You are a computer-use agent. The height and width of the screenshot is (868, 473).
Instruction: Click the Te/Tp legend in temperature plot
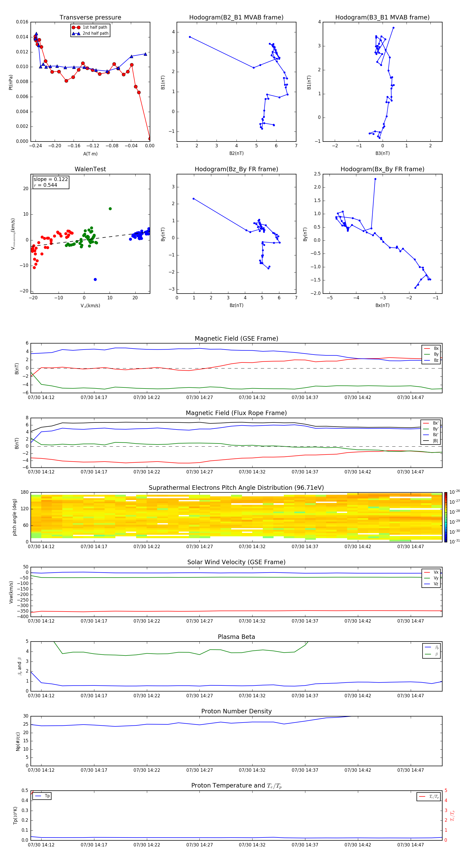point(429,796)
